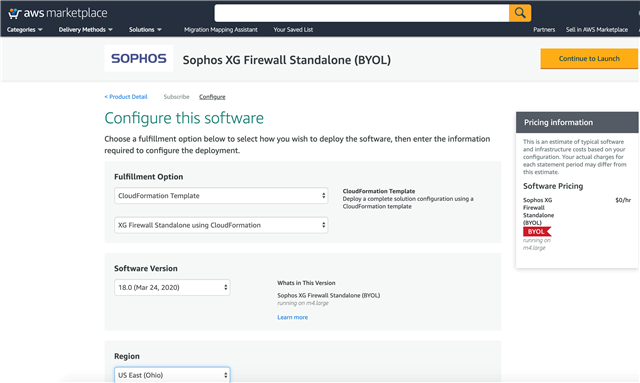
Task: Expand the Solutions dropdown
Action: point(145,29)
